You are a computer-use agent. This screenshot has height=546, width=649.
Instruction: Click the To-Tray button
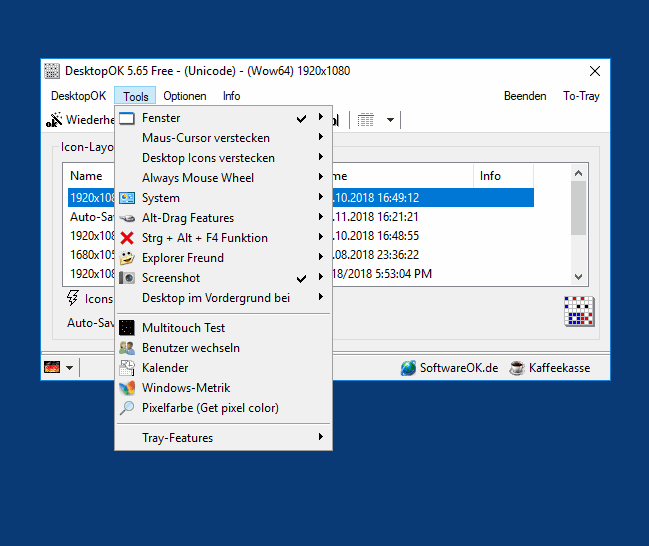[x=581, y=96]
